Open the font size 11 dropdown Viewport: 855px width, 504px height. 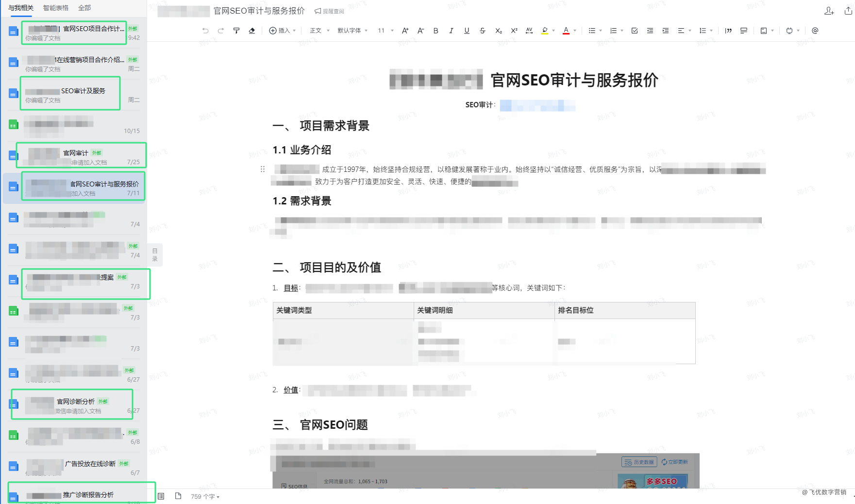click(386, 31)
